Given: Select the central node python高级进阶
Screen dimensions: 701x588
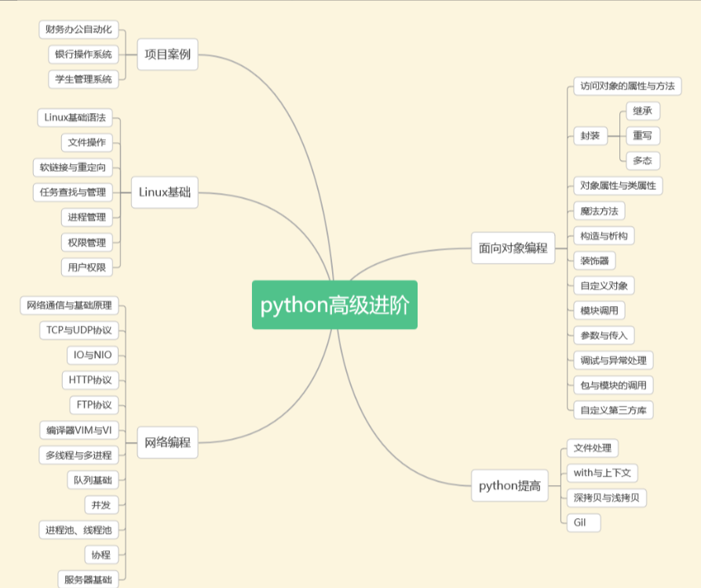Looking at the screenshot, I should coord(334,305).
